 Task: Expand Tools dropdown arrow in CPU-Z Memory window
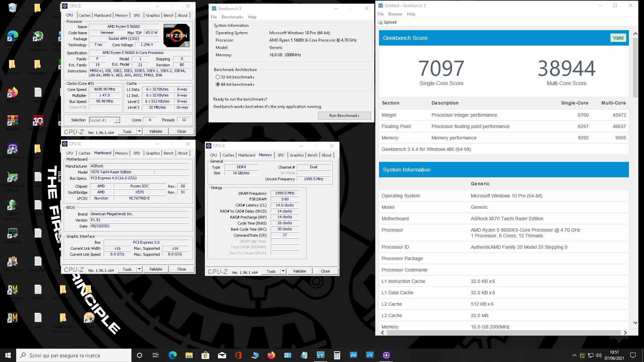pyautogui.click(x=283, y=271)
